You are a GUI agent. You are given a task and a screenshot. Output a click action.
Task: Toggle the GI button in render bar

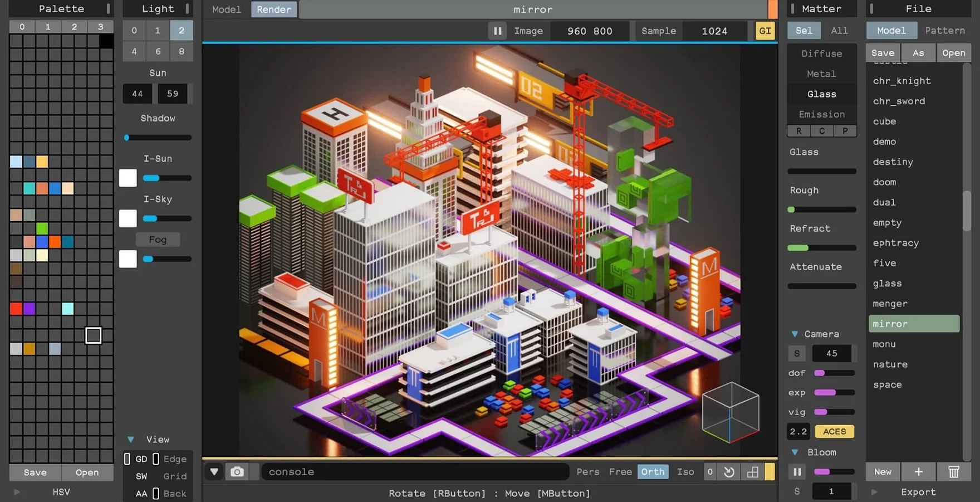765,31
